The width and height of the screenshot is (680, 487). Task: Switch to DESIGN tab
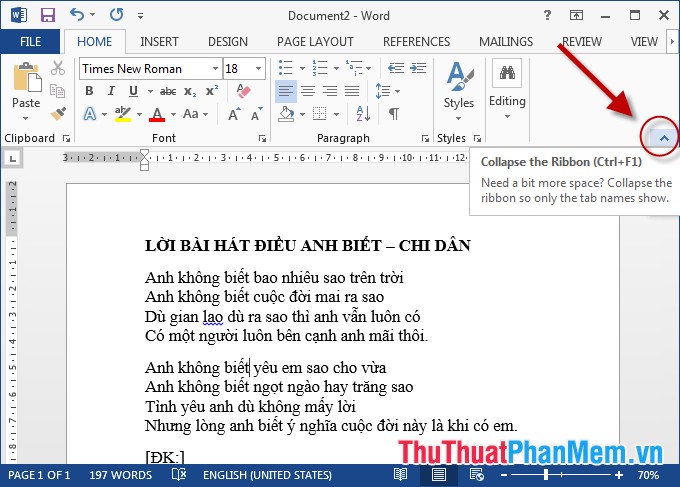(x=228, y=42)
